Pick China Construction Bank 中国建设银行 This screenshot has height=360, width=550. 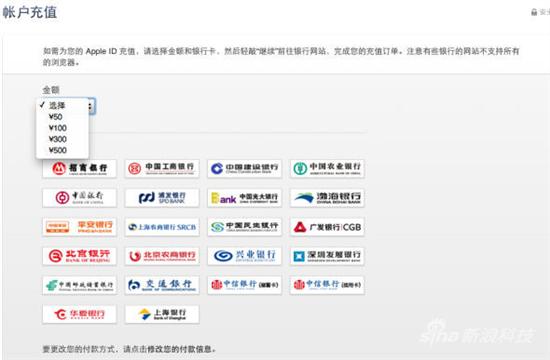(x=244, y=168)
